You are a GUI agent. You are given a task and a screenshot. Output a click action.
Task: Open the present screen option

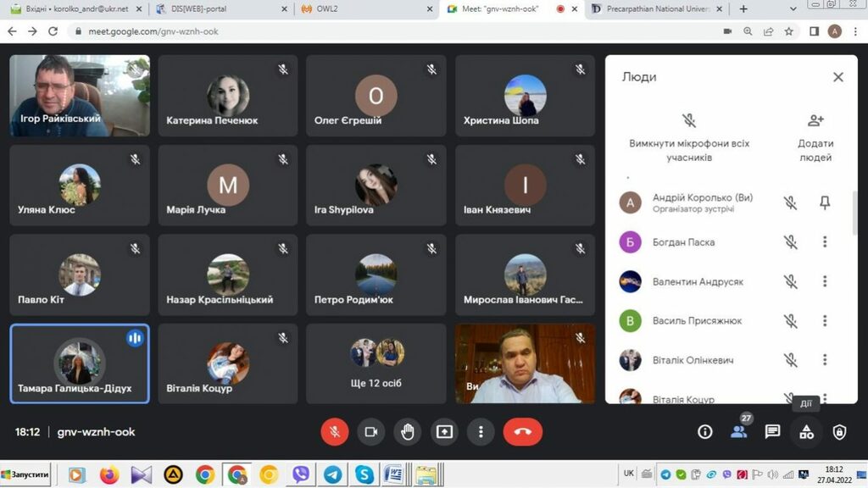click(444, 431)
